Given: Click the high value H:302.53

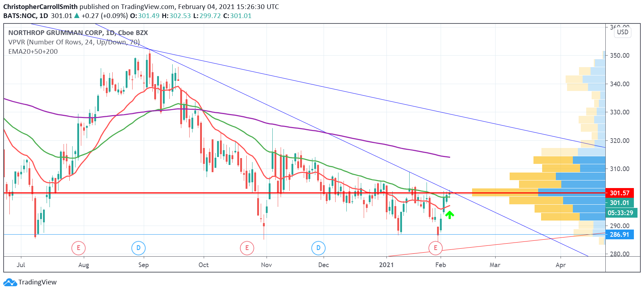Looking at the screenshot, I should 176,16.
